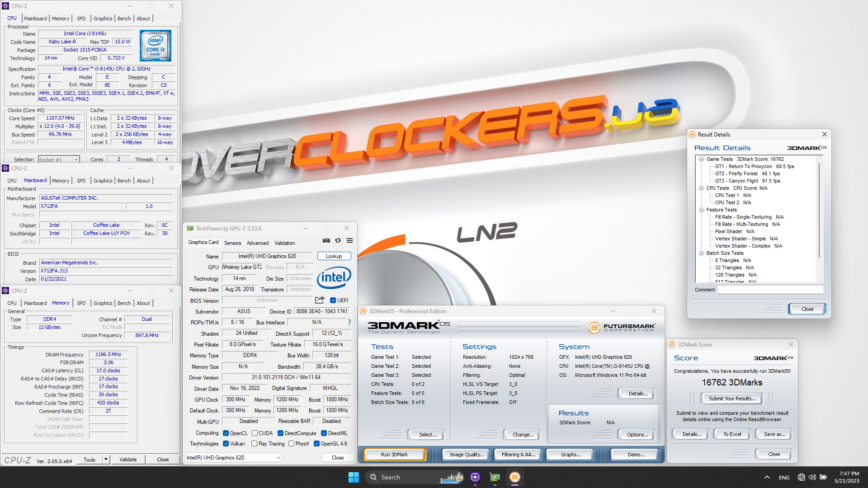Image resolution: width=868 pixels, height=488 pixels.
Task: Click Bus Interface question mark icon
Action: pos(349,322)
